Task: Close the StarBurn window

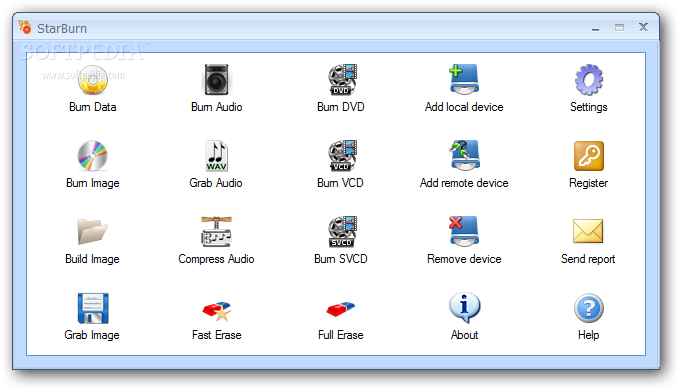Action: click(x=644, y=27)
